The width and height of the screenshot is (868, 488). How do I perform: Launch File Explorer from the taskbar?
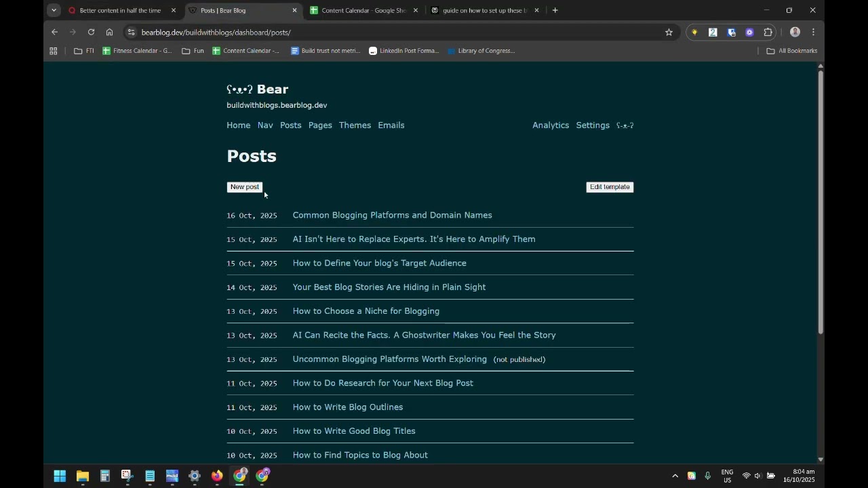[82, 476]
